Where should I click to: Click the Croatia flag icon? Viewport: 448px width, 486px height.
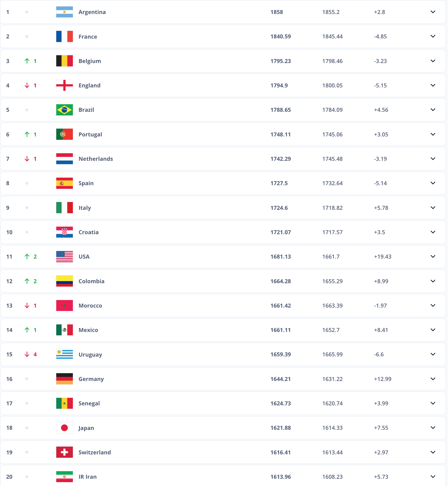click(x=64, y=232)
